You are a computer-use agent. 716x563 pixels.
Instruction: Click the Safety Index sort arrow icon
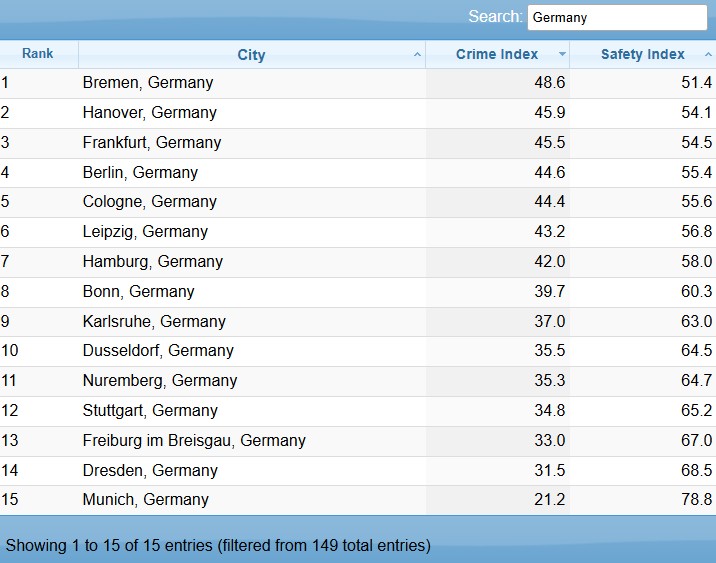click(x=708, y=54)
